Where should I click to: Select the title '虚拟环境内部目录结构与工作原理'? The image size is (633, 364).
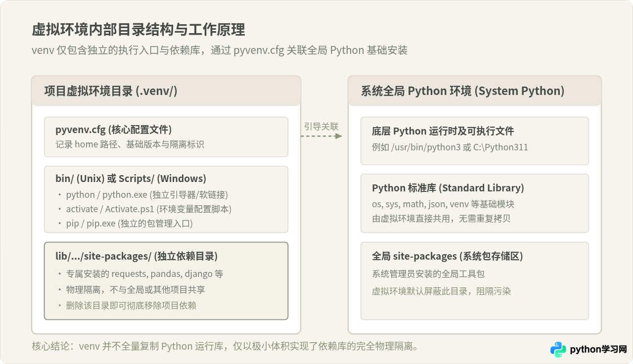coord(138,30)
